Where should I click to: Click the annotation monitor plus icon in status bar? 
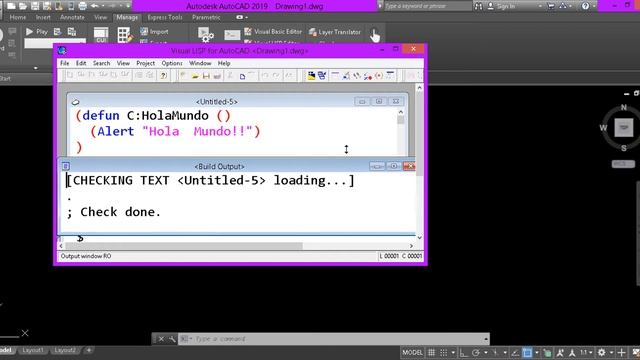click(621, 352)
